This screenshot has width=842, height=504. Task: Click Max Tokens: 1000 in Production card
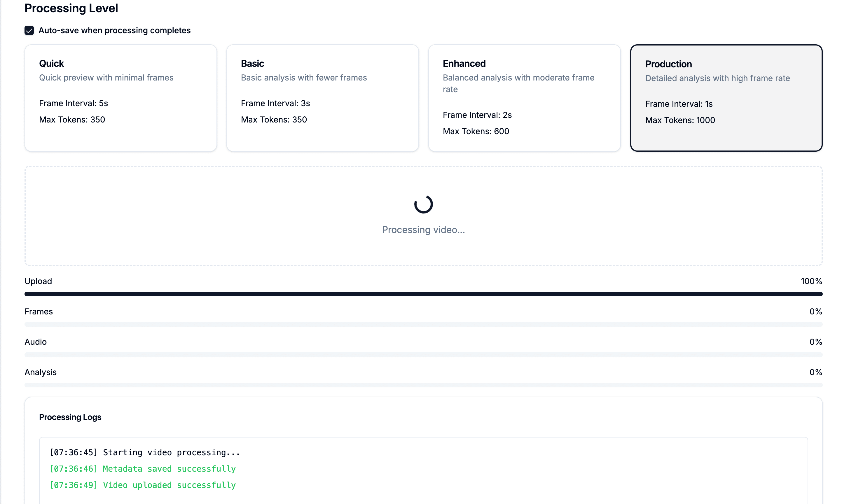coord(680,120)
